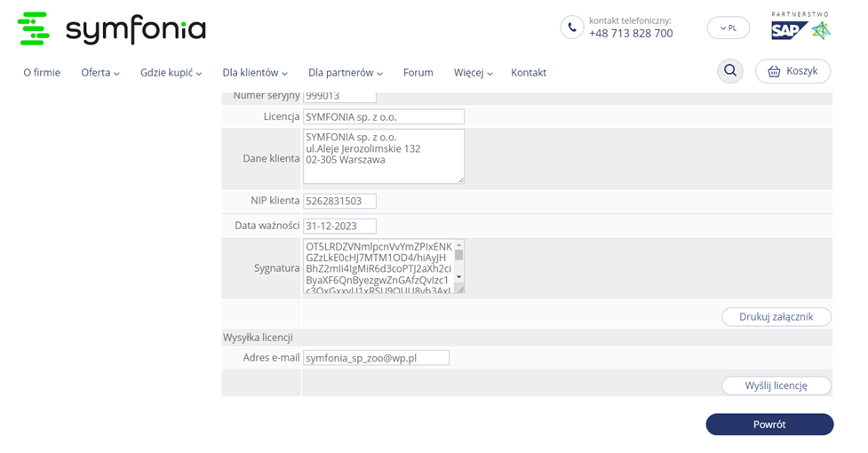
Task: Go to O firmie page
Action: tap(42, 73)
